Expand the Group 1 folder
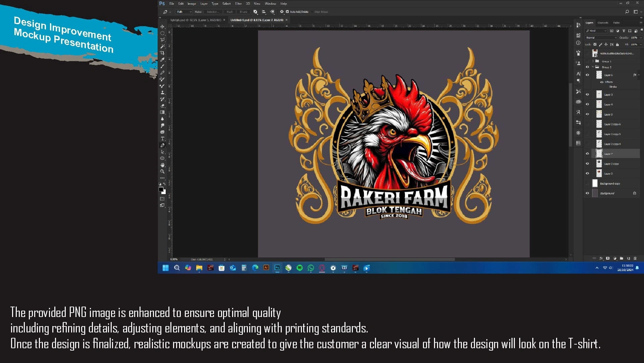This screenshot has width=644, height=363. pos(593,61)
